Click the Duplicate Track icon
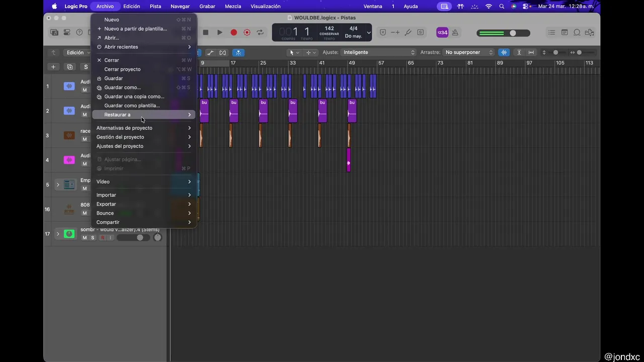Image resolution: width=644 pixels, height=362 pixels. click(70, 67)
